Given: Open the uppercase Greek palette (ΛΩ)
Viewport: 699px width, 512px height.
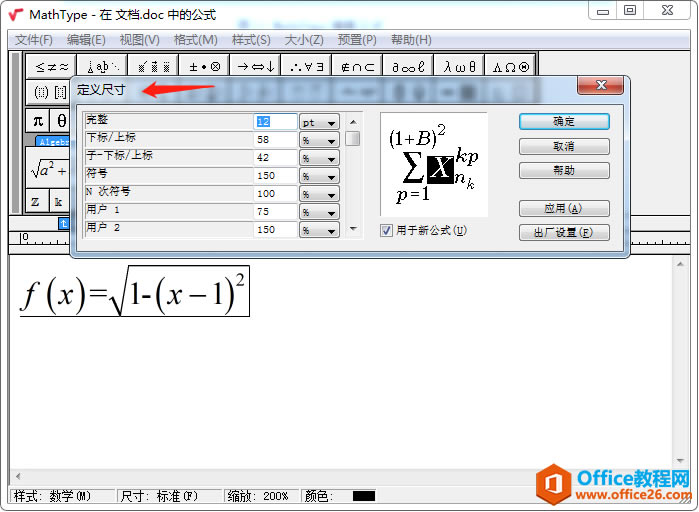Looking at the screenshot, I should [510, 66].
